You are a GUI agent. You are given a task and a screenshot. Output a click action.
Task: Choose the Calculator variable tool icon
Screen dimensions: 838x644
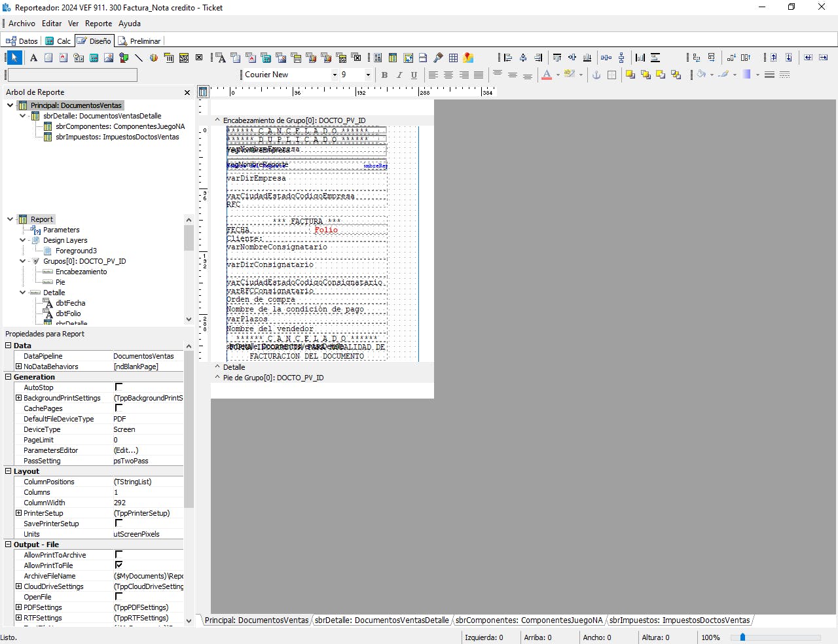pyautogui.click(x=94, y=58)
